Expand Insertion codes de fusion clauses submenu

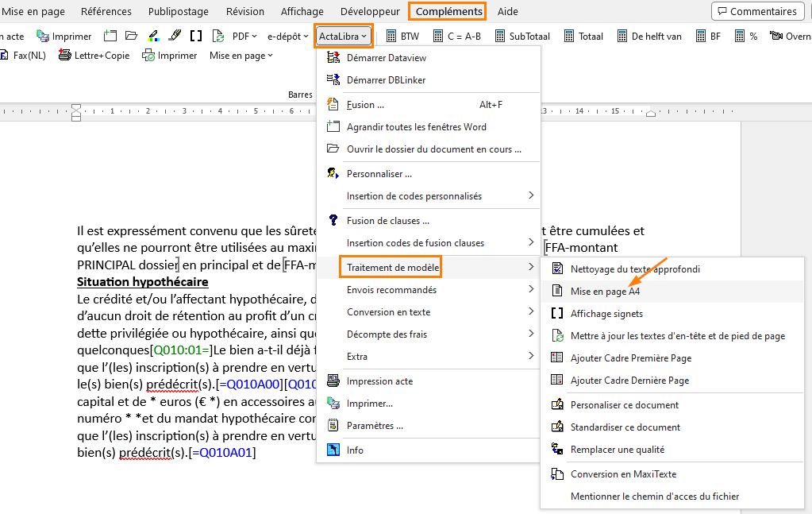click(429, 242)
